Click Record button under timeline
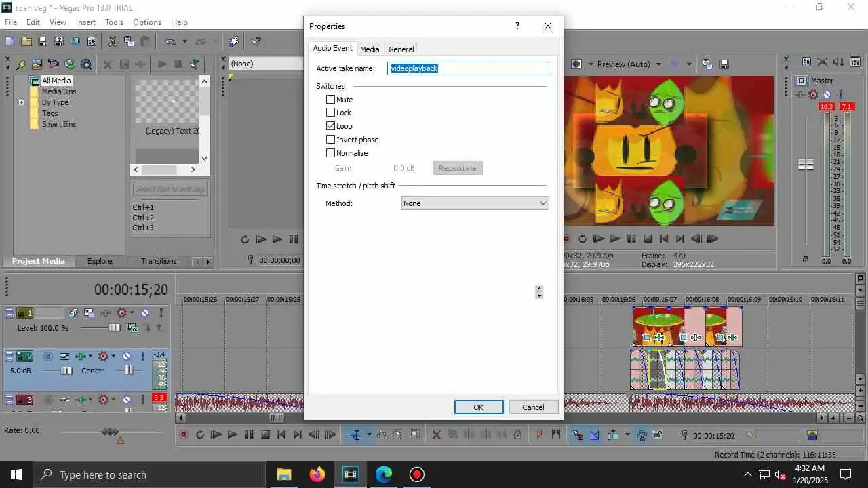Image resolution: width=868 pixels, height=488 pixels. coord(183,435)
